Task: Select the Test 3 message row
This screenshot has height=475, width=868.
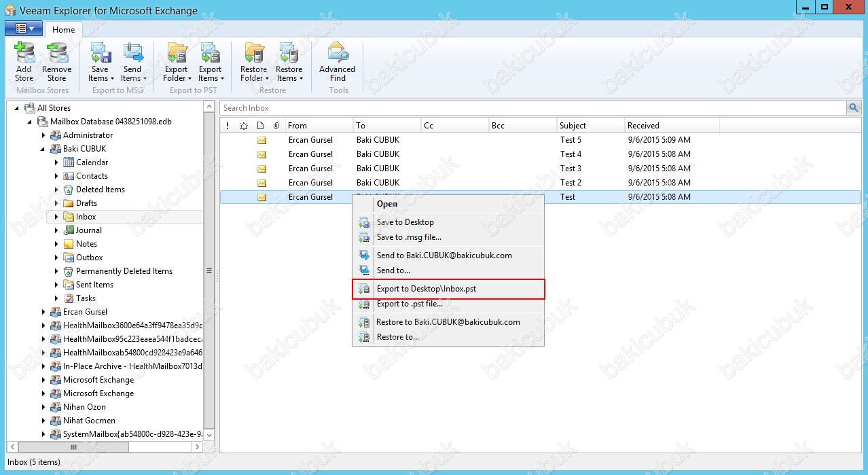Action: 540,169
